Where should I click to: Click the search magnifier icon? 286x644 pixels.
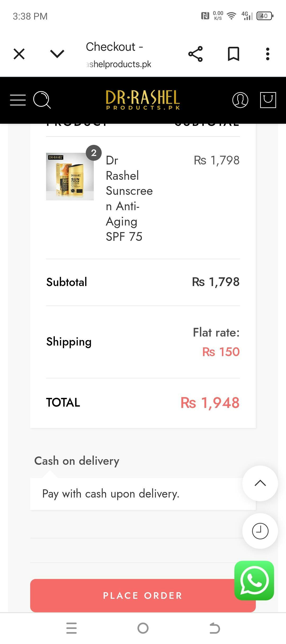tap(42, 100)
